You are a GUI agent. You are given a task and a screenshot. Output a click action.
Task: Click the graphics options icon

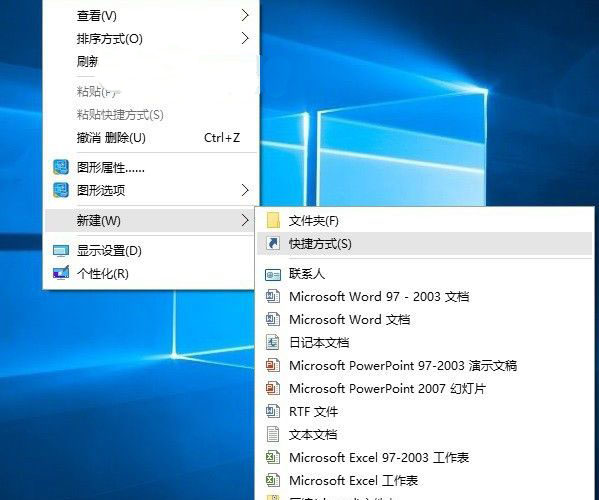(x=61, y=190)
